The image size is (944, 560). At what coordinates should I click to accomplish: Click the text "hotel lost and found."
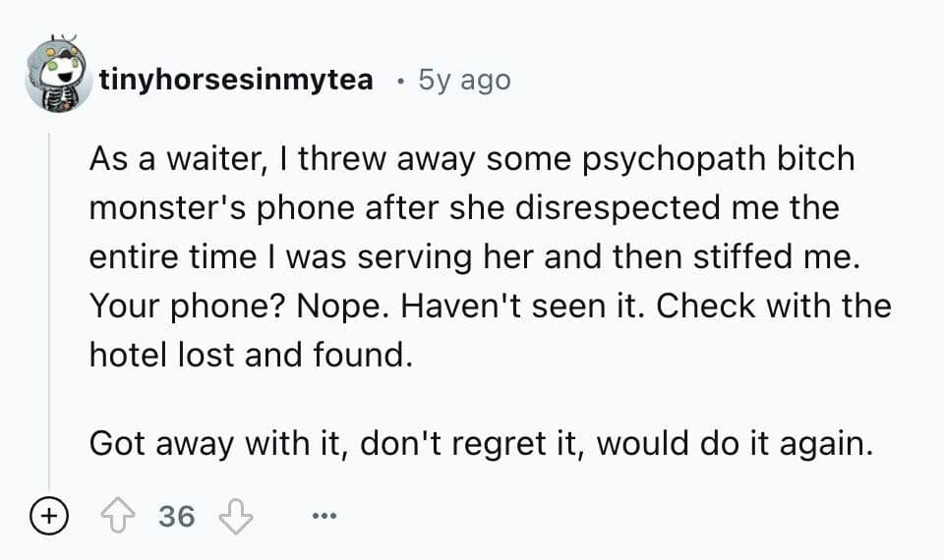248,354
